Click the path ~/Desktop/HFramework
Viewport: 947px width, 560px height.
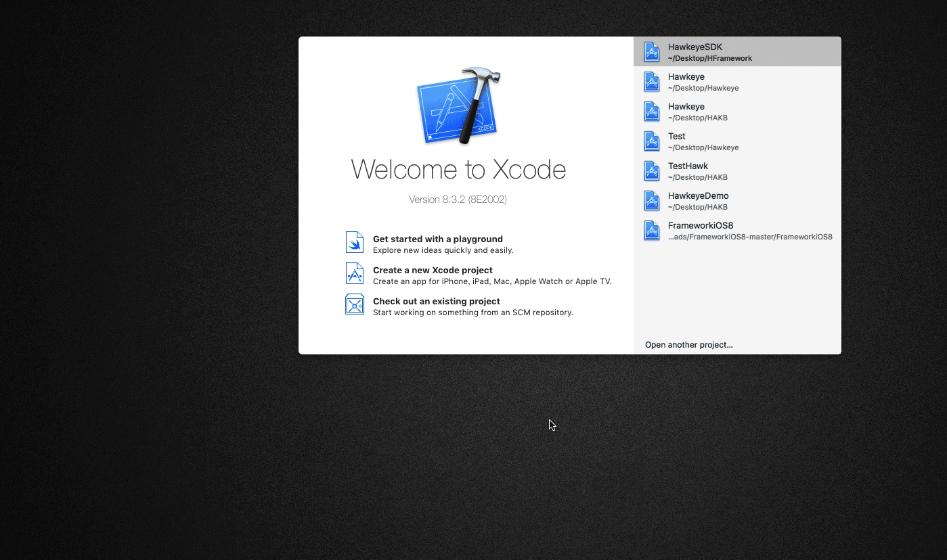point(709,58)
